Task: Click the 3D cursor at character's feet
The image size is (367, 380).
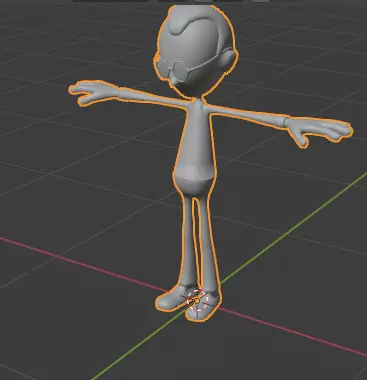Action: click(x=197, y=301)
